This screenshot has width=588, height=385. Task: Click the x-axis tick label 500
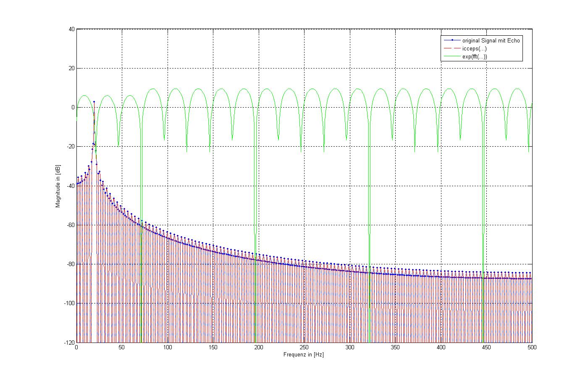(532, 348)
